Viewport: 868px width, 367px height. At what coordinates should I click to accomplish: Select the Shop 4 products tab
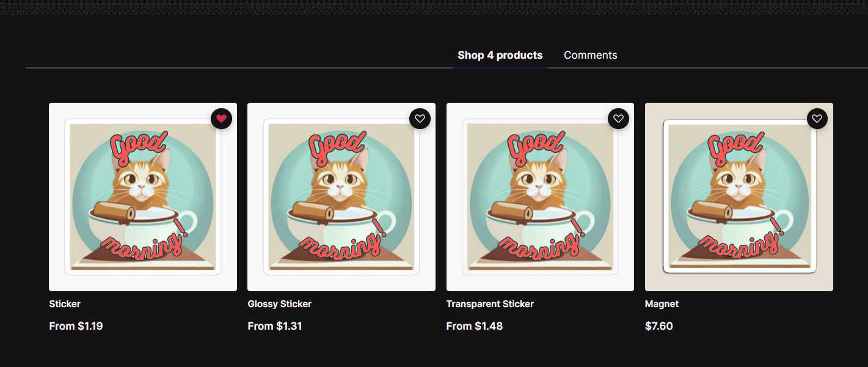coord(500,55)
